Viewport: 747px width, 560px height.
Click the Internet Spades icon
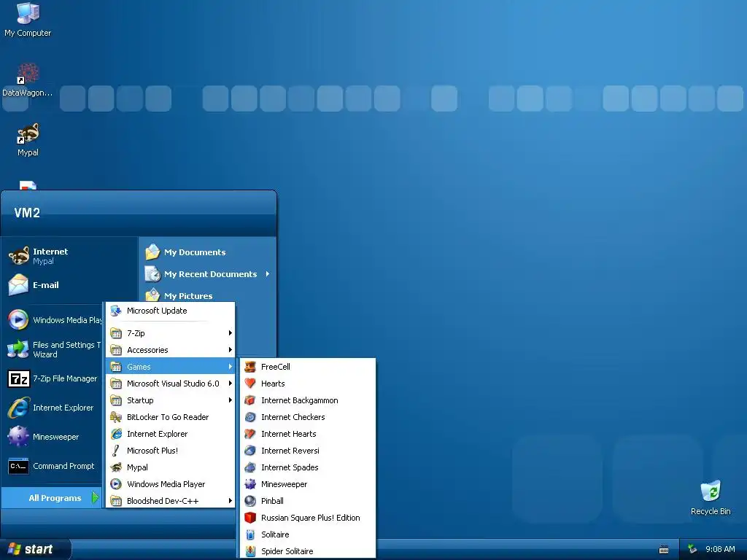click(x=250, y=467)
